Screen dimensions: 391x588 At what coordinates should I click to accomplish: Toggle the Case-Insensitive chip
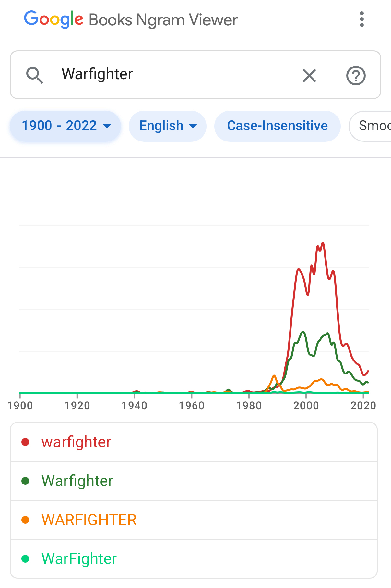277,126
